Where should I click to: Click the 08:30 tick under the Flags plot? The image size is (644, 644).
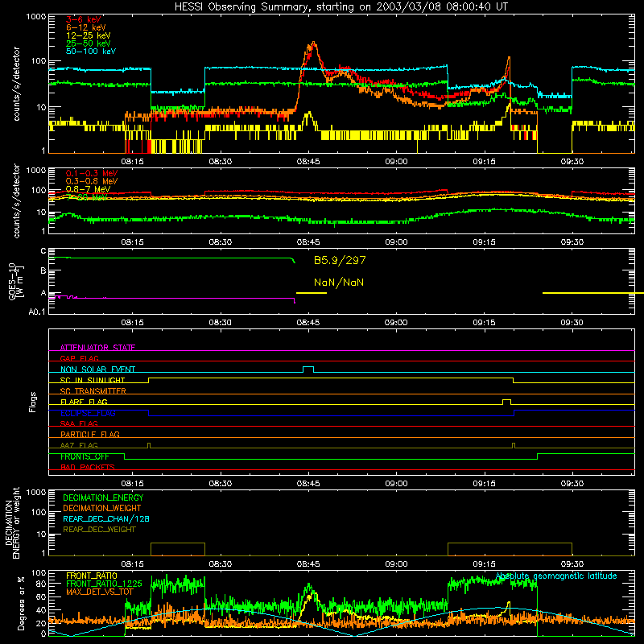(x=220, y=484)
